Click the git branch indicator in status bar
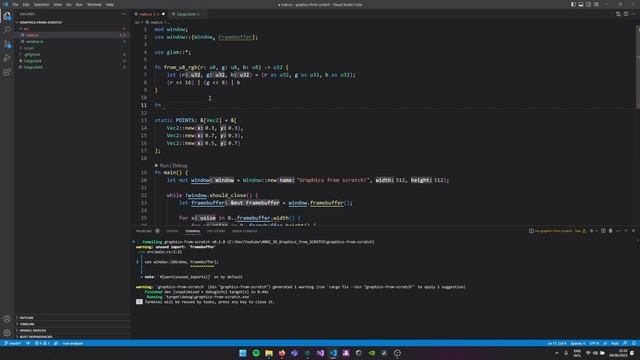This screenshot has height=360, width=640. [13, 343]
